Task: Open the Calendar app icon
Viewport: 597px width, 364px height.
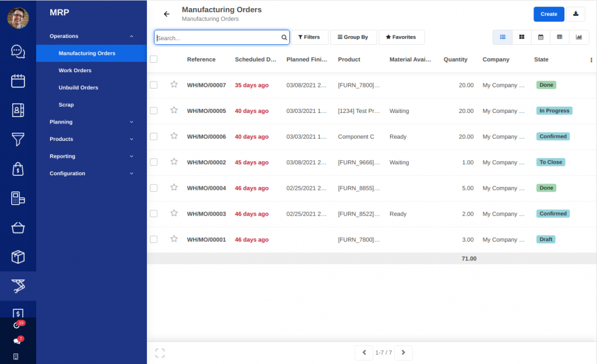Action: pos(17,81)
